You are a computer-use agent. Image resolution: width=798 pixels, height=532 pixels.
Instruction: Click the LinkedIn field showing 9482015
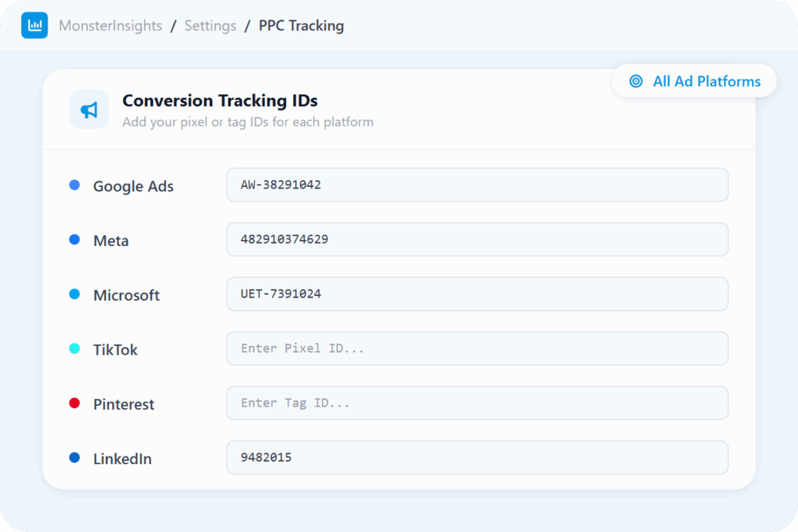pos(477,458)
